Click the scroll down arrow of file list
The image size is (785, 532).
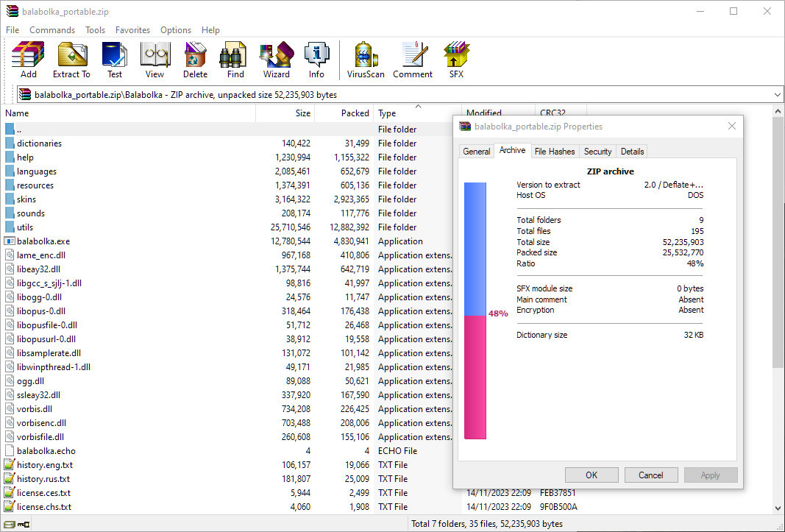(778, 508)
